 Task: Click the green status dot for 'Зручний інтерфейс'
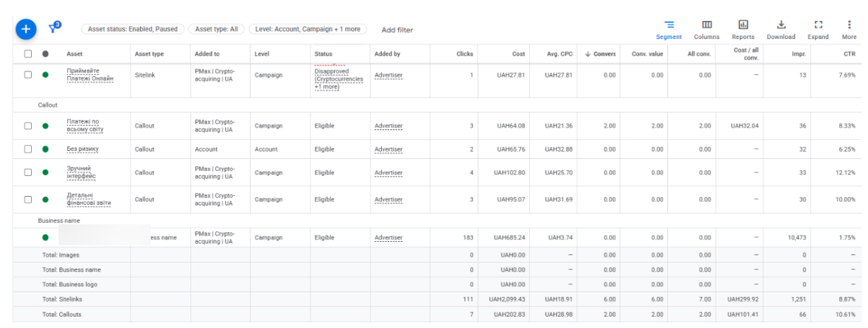click(x=45, y=172)
